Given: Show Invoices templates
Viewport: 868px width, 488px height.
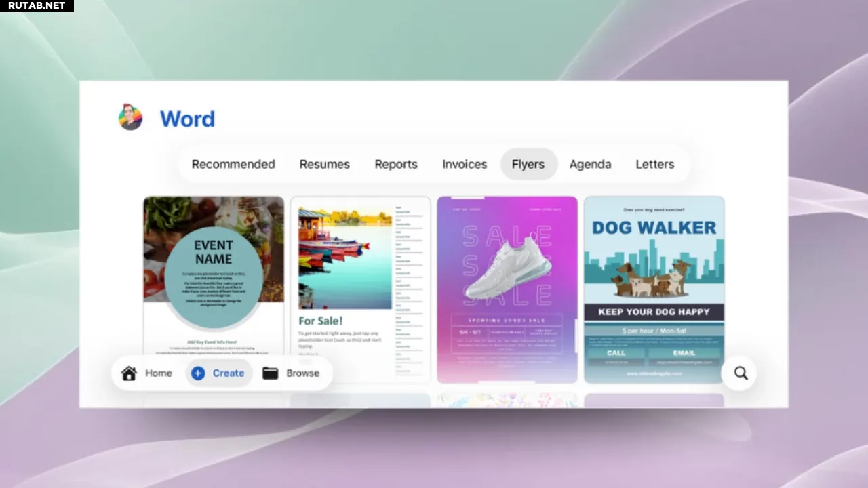Looking at the screenshot, I should [465, 164].
